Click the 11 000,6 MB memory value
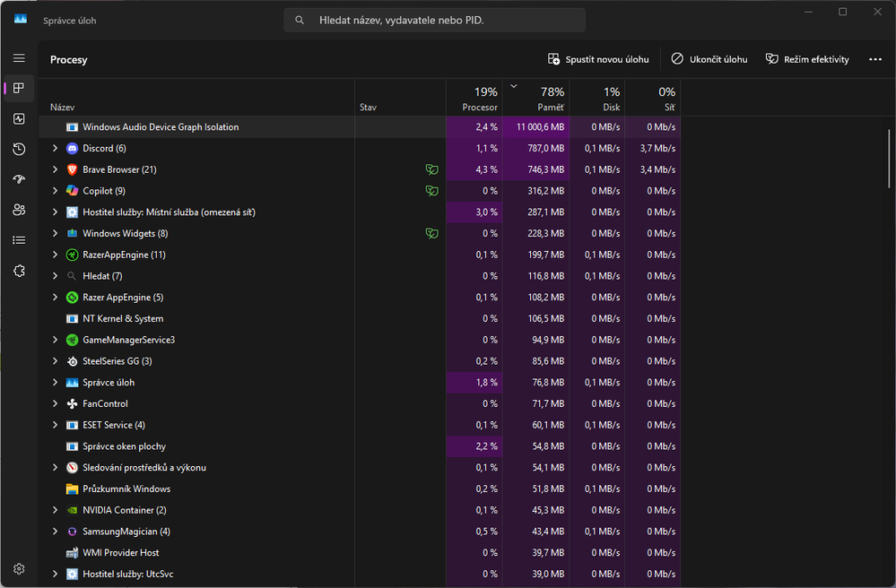This screenshot has height=588, width=896. tap(540, 126)
